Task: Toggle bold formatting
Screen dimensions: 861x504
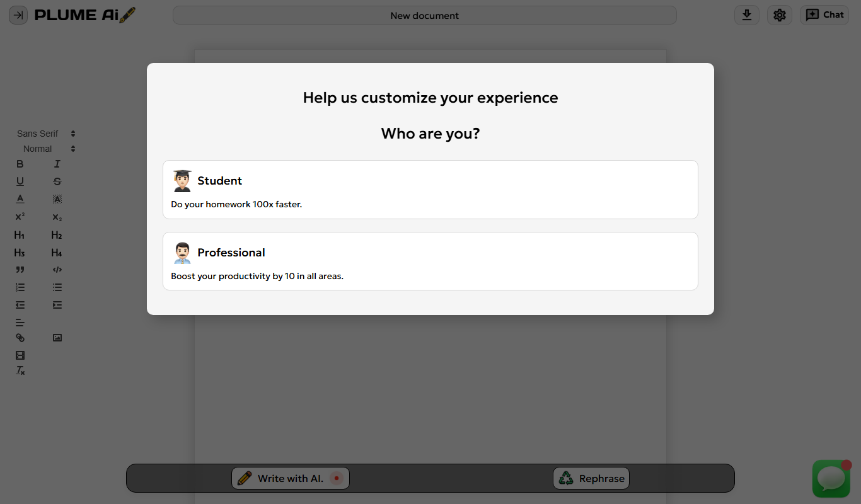Action: click(20, 164)
